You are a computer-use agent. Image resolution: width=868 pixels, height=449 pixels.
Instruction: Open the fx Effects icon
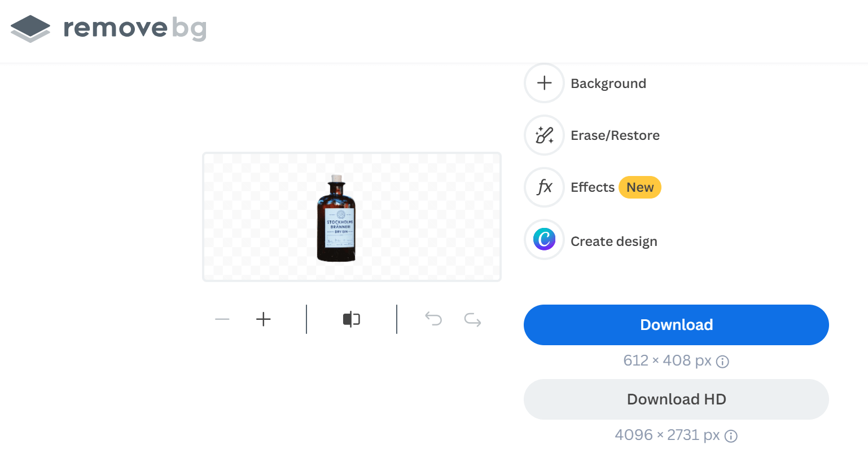(x=544, y=187)
